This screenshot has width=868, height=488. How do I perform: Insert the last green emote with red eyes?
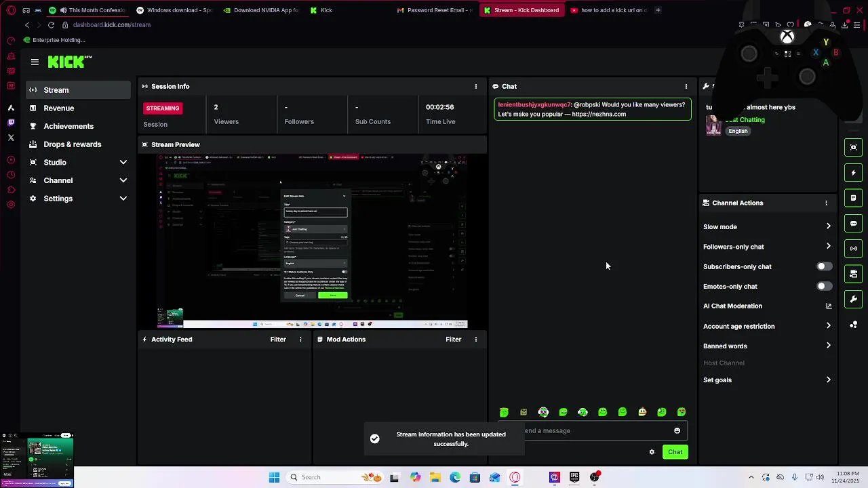point(682,412)
